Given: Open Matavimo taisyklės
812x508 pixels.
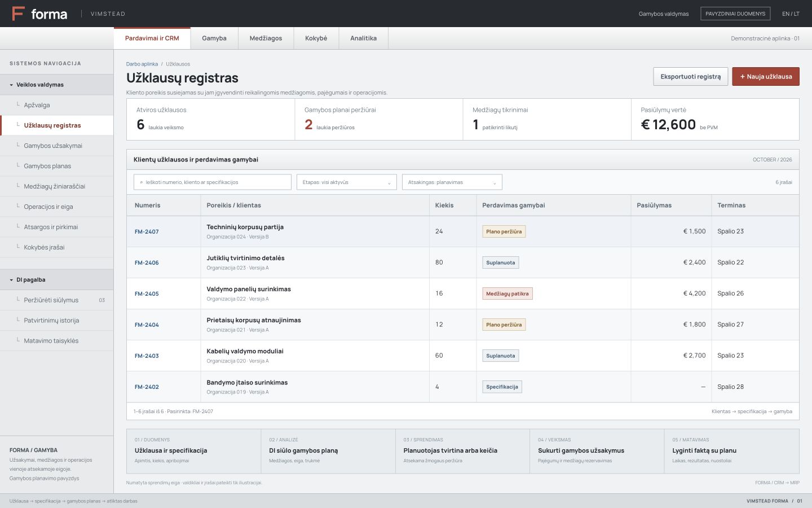Looking at the screenshot, I should point(56,341).
